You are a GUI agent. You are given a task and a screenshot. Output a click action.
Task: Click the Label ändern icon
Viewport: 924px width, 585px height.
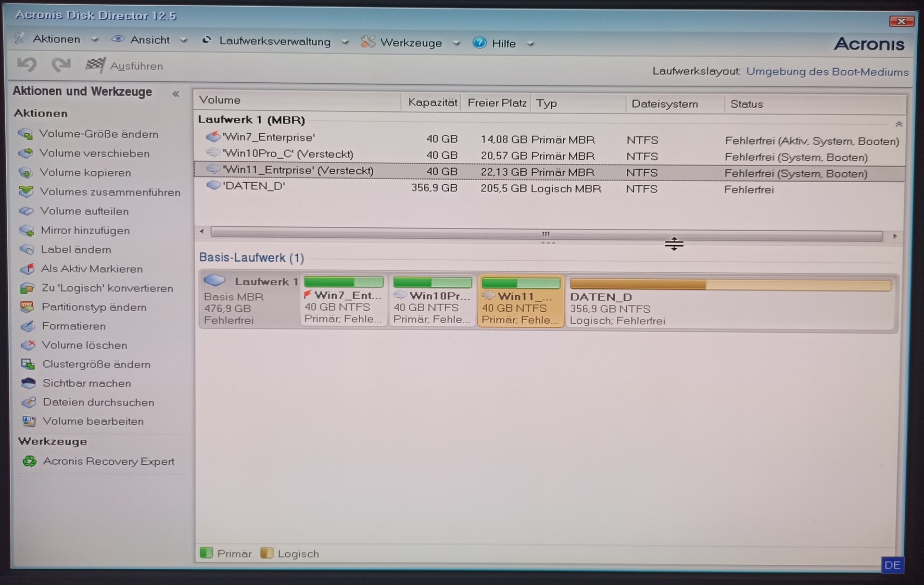tap(27, 250)
